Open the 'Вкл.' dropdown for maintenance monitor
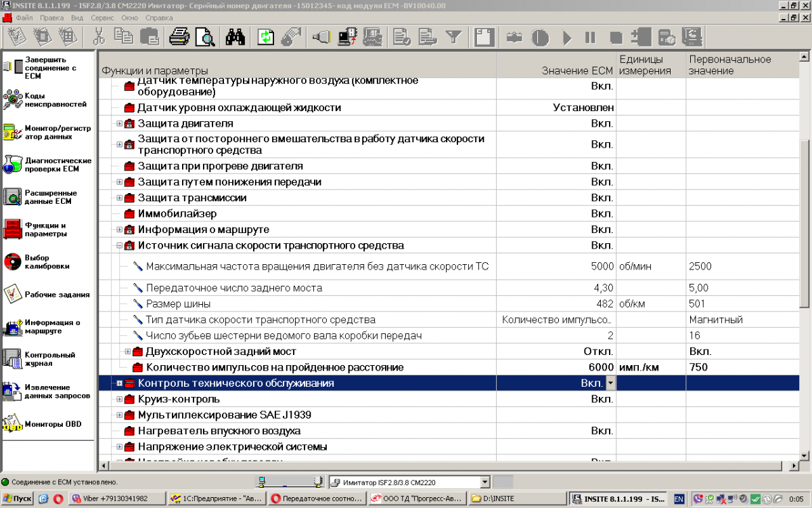Screen dimensions: 812x508 (610, 383)
